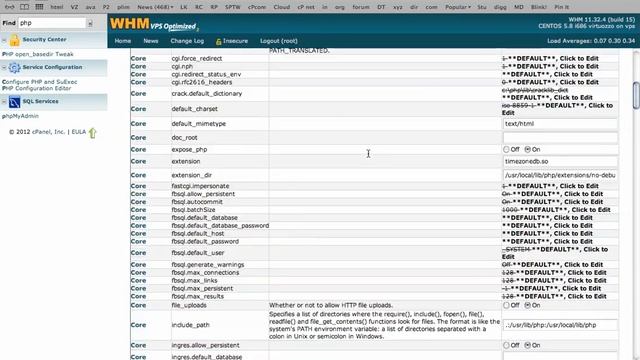Click the fbsql.generate_warnings setting name
This screenshot has height=360, width=640.
pyautogui.click(x=208, y=264)
